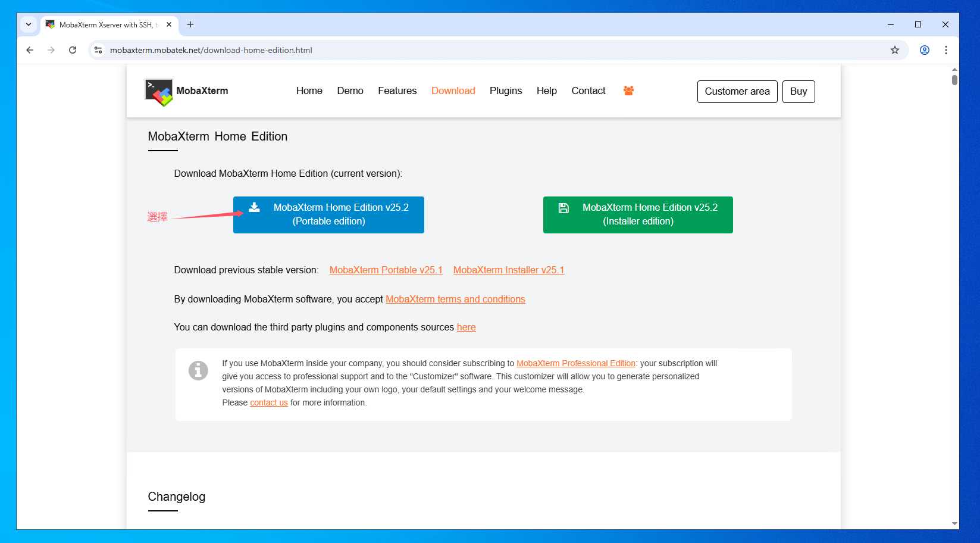
Task: Open MobaXterm terms and conditions link
Action: [455, 299]
